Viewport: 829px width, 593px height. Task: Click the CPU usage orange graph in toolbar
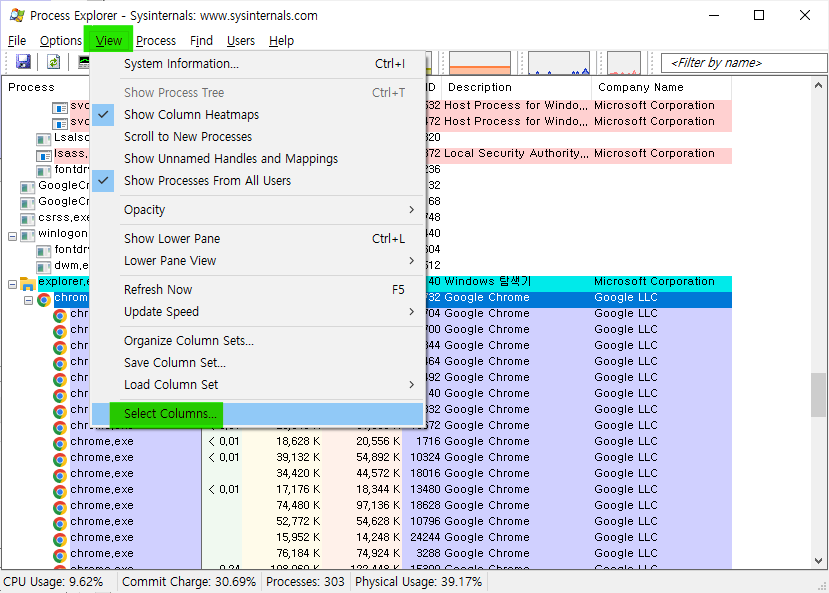point(480,63)
